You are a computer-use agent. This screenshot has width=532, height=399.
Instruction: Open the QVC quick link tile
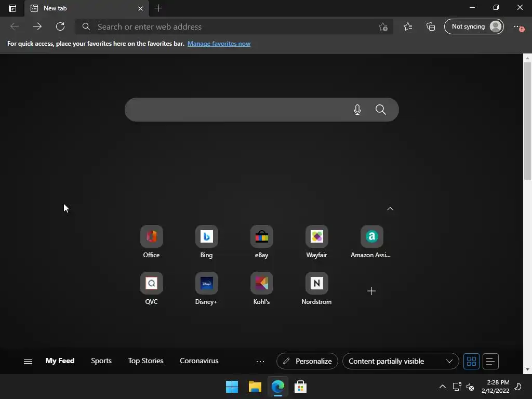click(151, 289)
